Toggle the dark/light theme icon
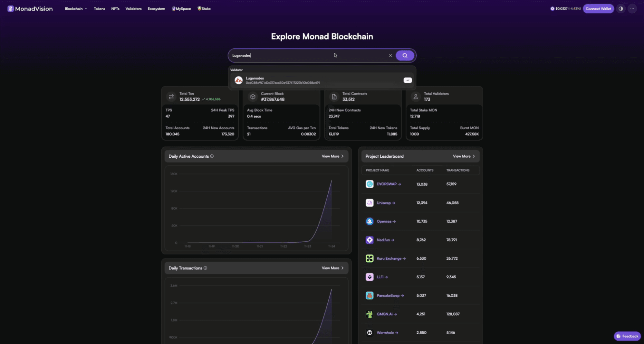 click(x=620, y=9)
